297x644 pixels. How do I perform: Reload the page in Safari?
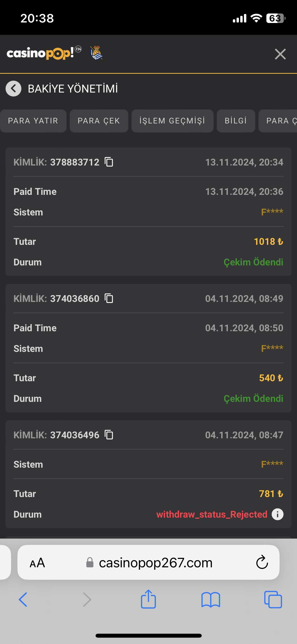tap(262, 562)
